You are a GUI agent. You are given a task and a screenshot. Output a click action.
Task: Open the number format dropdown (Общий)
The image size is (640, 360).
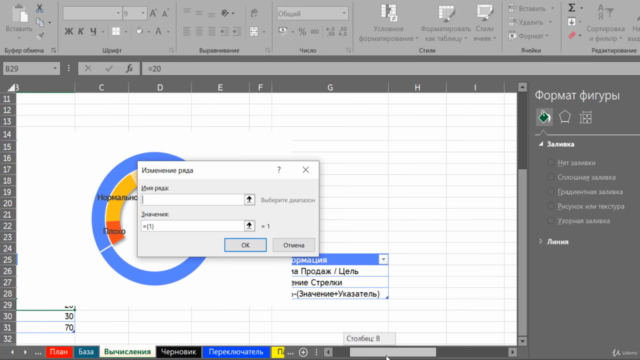pyautogui.click(x=344, y=13)
